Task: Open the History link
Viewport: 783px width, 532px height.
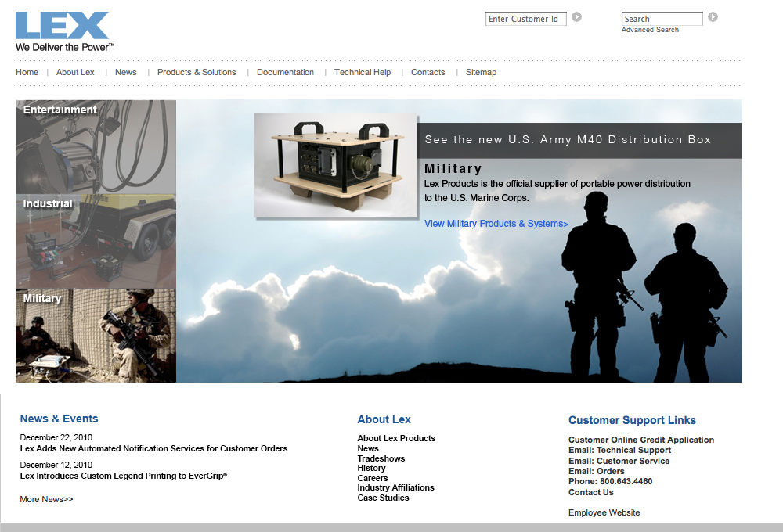Action: [x=371, y=468]
